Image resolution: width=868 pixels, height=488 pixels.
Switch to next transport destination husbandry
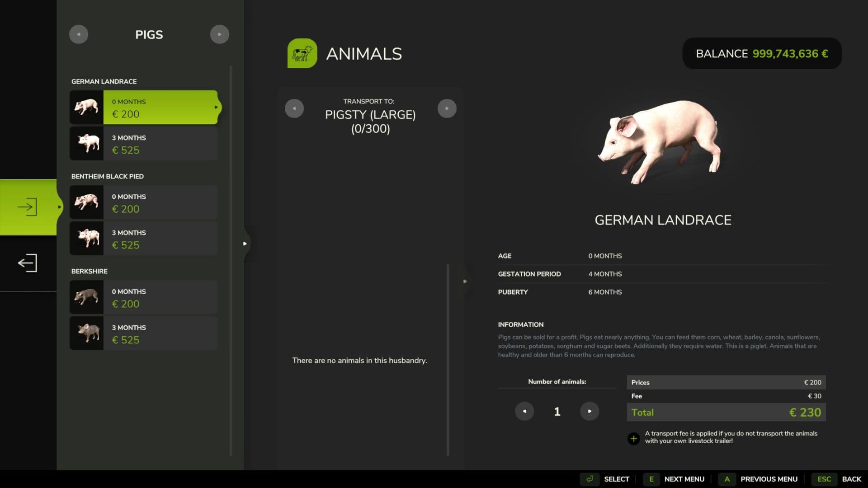pyautogui.click(x=447, y=108)
